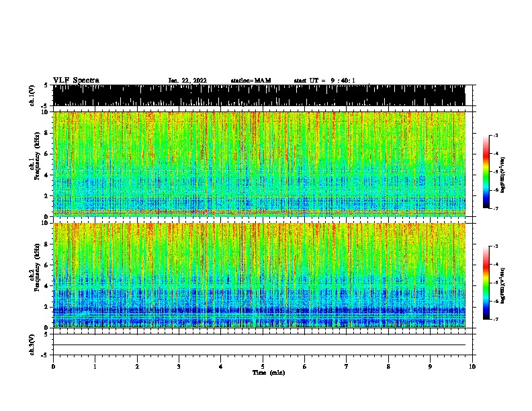
Task: Click the "start UT = 9:40:1" label
Action: (324, 81)
